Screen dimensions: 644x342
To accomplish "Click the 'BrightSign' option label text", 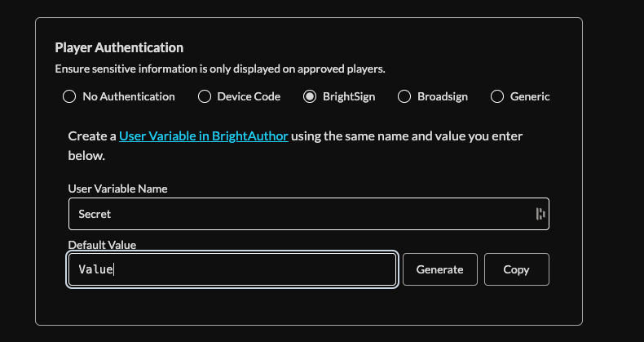I will pos(350,96).
